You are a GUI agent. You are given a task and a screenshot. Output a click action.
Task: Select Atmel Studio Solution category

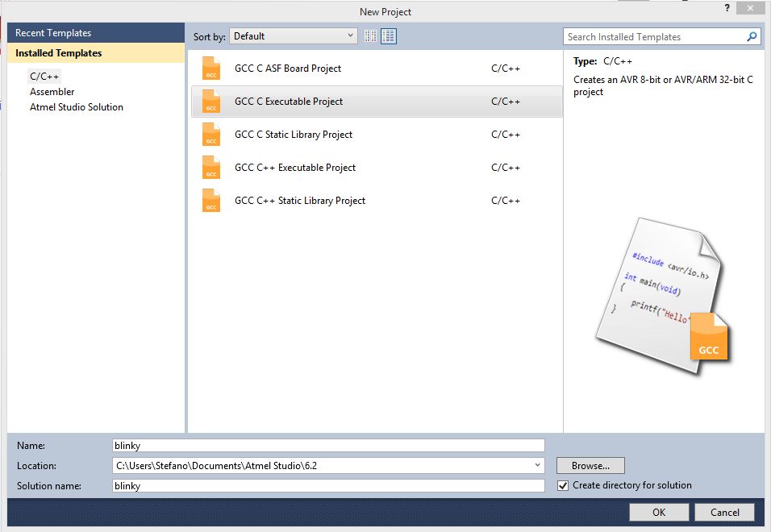coord(77,107)
